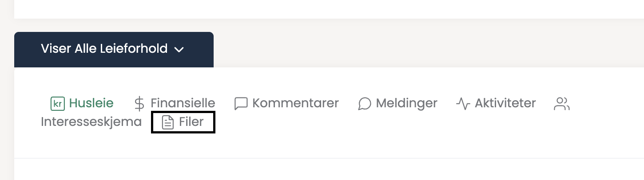Click the people icon for Interesseskjema
The height and width of the screenshot is (180, 644).
[562, 104]
